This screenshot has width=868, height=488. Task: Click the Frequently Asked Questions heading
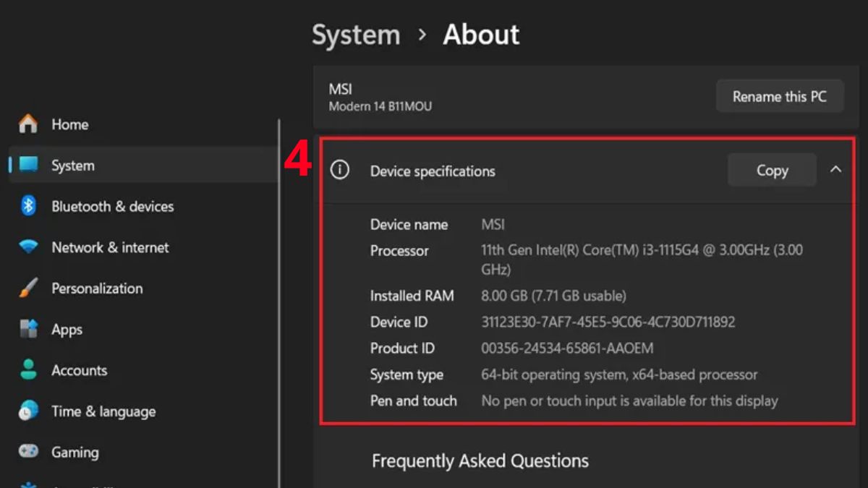click(480, 461)
